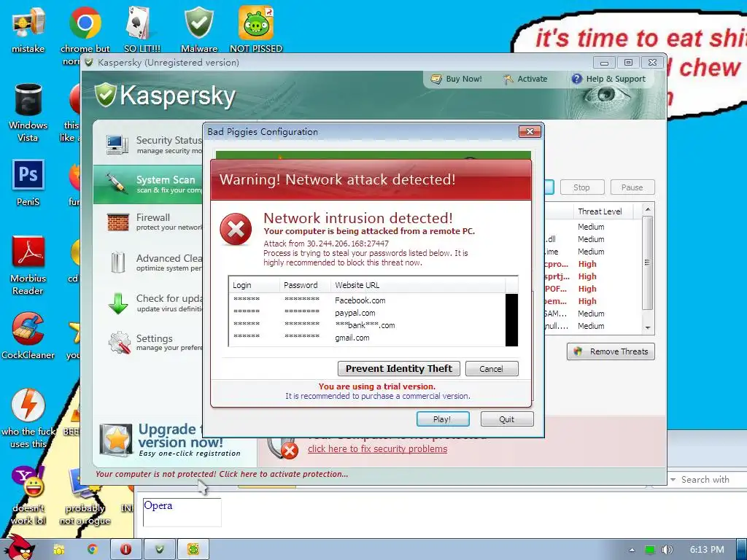Open Advanced Cleaner sidebar item
Image resolution: width=747 pixels, height=560 pixels.
coord(148,262)
